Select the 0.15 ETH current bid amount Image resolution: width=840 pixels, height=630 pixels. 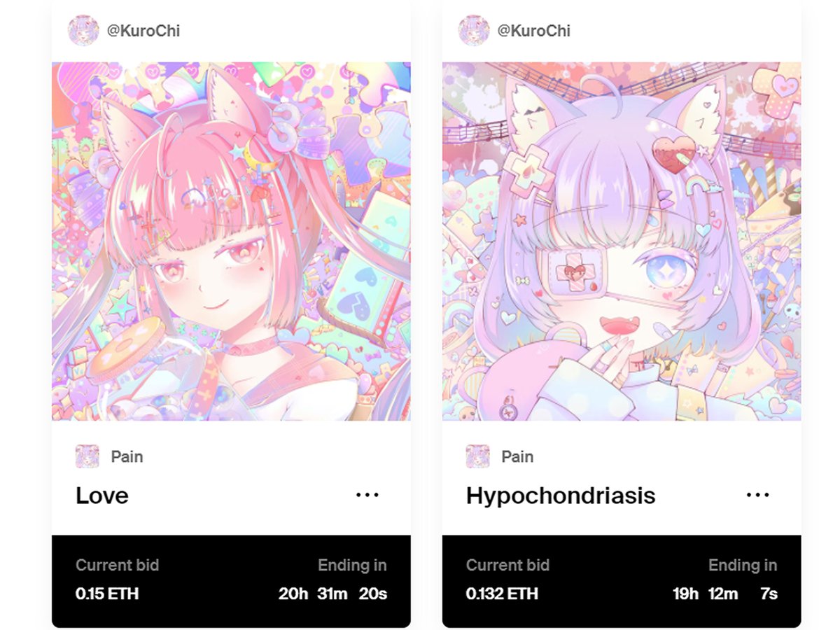[x=107, y=594]
